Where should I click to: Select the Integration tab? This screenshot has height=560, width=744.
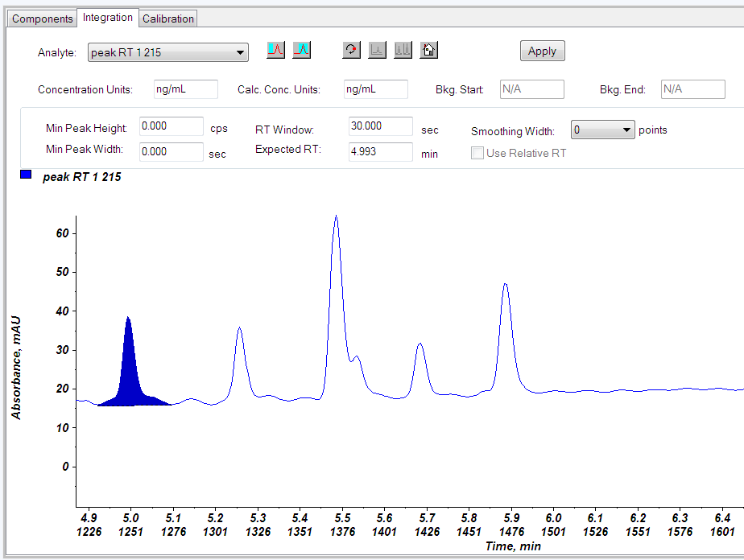(x=108, y=18)
